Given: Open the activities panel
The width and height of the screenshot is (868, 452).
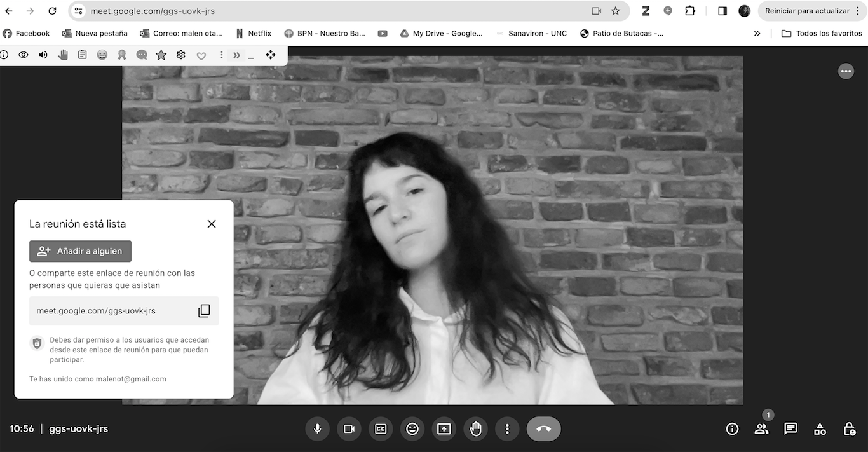Looking at the screenshot, I should click(x=820, y=429).
